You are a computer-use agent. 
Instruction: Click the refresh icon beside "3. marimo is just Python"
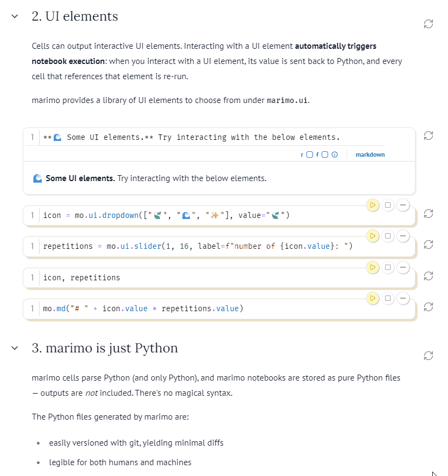[x=428, y=356]
